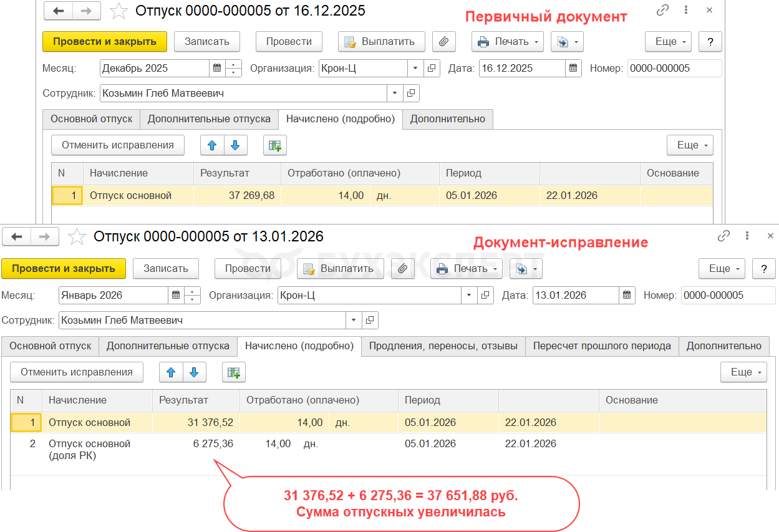The width and height of the screenshot is (779, 532).
Task: Switch to the Пересчет прошлого периода tab
Action: (601, 346)
